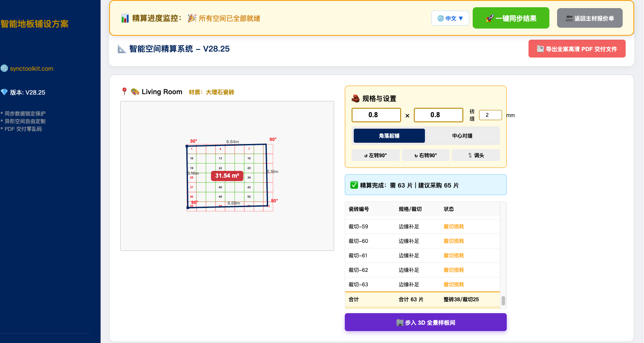
Task: Click tile number 22 in floor plan
Action: point(220,168)
